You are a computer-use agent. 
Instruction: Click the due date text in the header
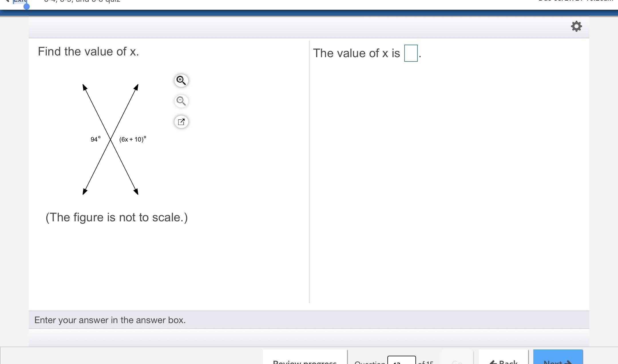pos(575,1)
